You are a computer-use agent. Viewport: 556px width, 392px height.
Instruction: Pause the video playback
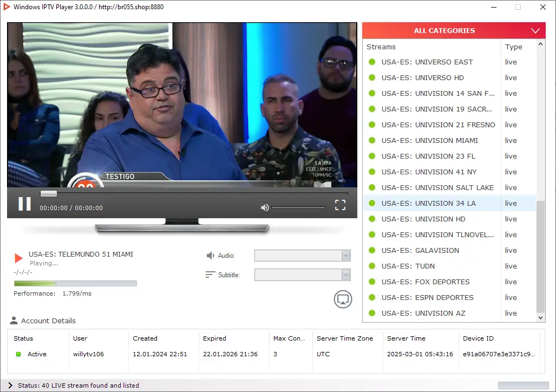coord(25,204)
